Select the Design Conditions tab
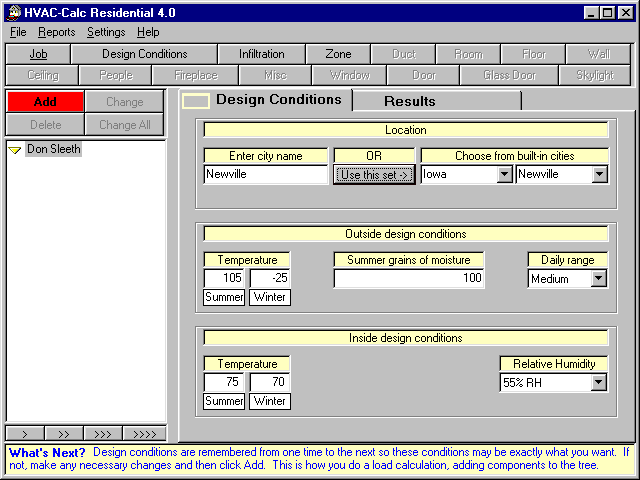 pos(265,100)
